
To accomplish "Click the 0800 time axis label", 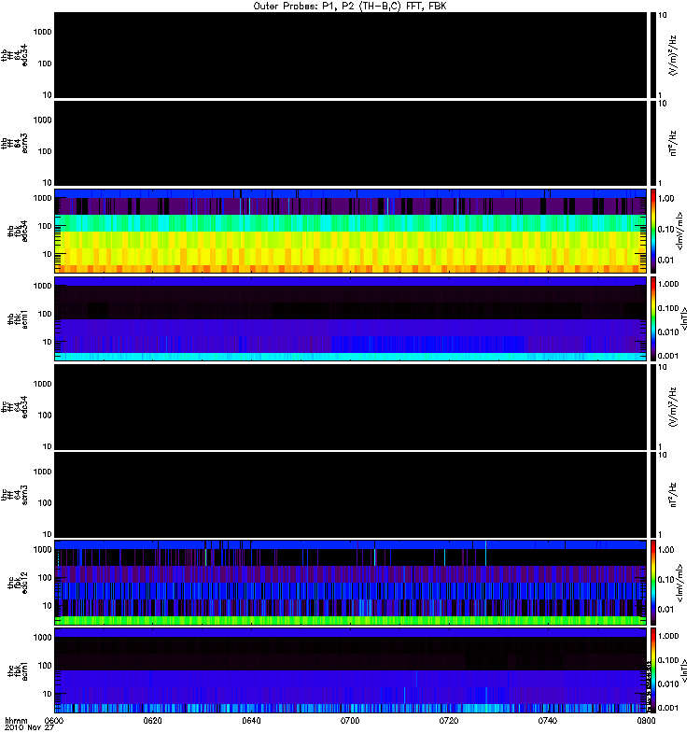I will pyautogui.click(x=646, y=720).
